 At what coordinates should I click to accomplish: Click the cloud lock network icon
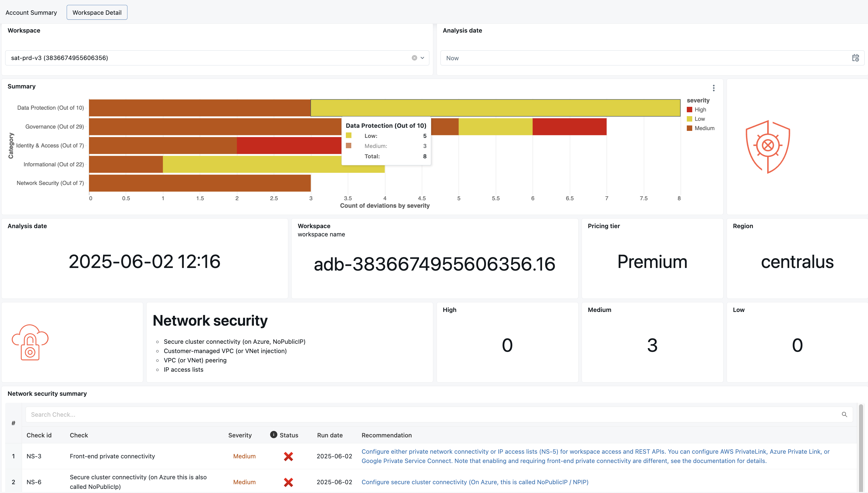[x=30, y=342]
